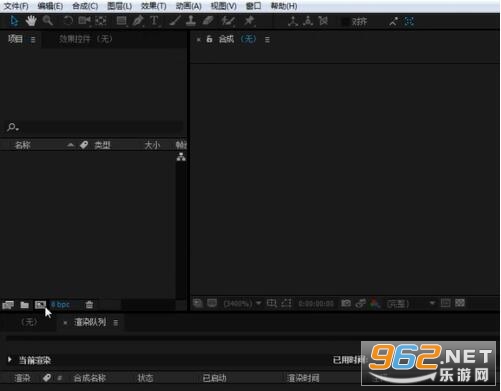Image resolution: width=501 pixels, height=391 pixels.
Task: Switch to the 效果控件 (无) tab
Action: pyautogui.click(x=86, y=39)
